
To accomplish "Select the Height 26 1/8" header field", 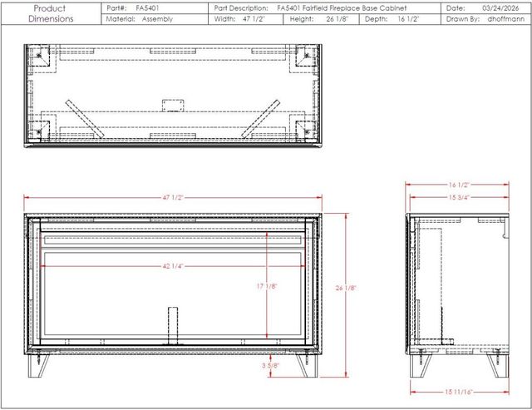I will tap(321, 19).
